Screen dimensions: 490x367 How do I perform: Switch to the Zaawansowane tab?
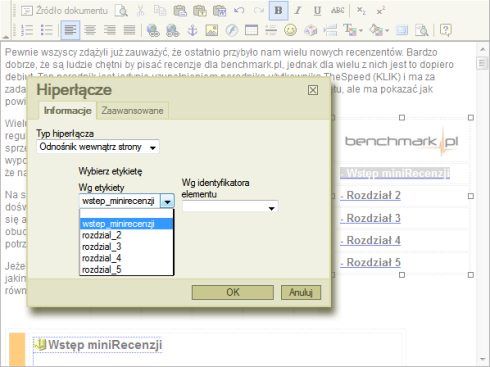tap(132, 110)
